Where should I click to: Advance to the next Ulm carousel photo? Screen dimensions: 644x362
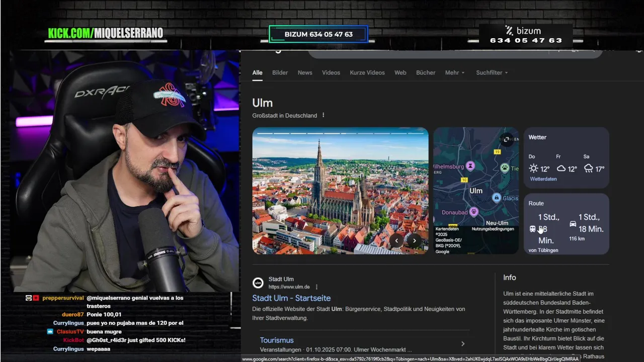pyautogui.click(x=414, y=240)
